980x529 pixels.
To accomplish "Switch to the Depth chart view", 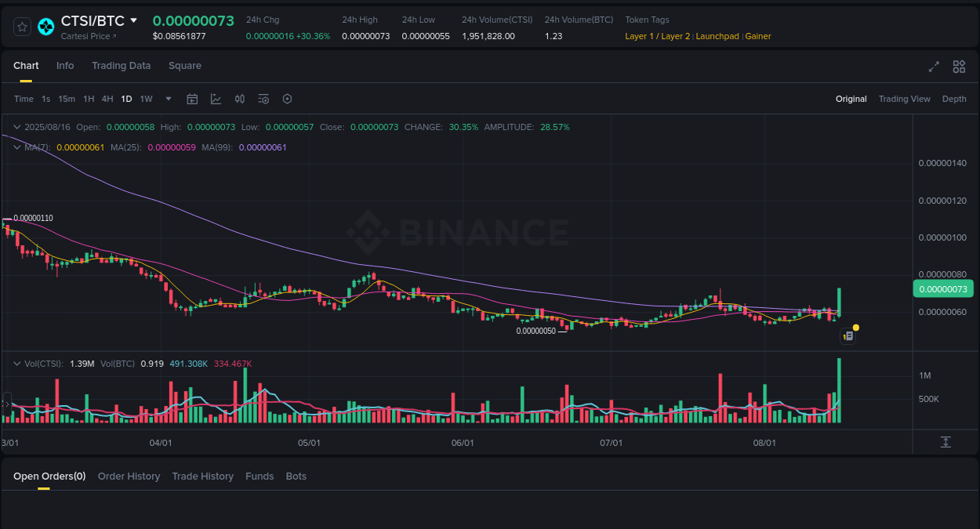I will [954, 99].
